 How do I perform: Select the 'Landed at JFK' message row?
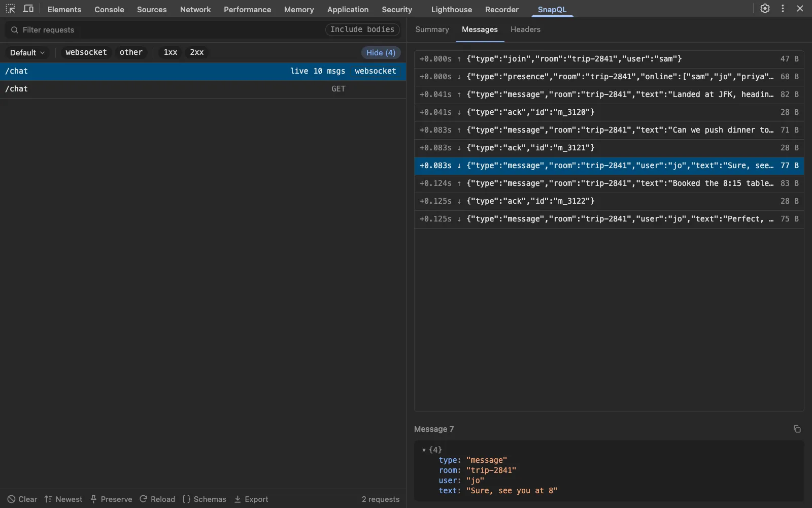coord(609,94)
